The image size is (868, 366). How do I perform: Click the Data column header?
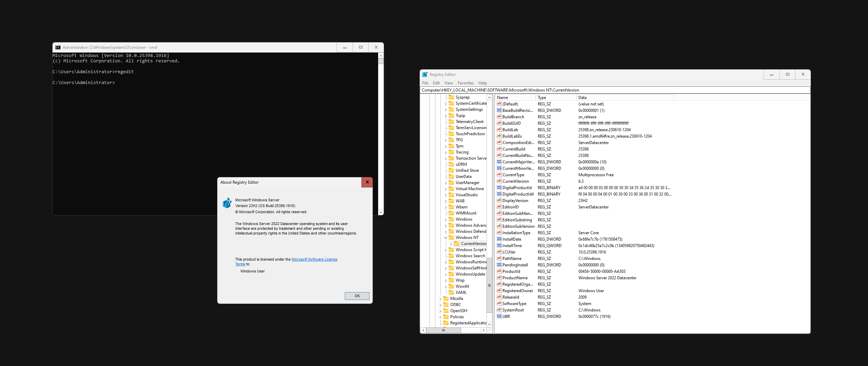tap(582, 98)
